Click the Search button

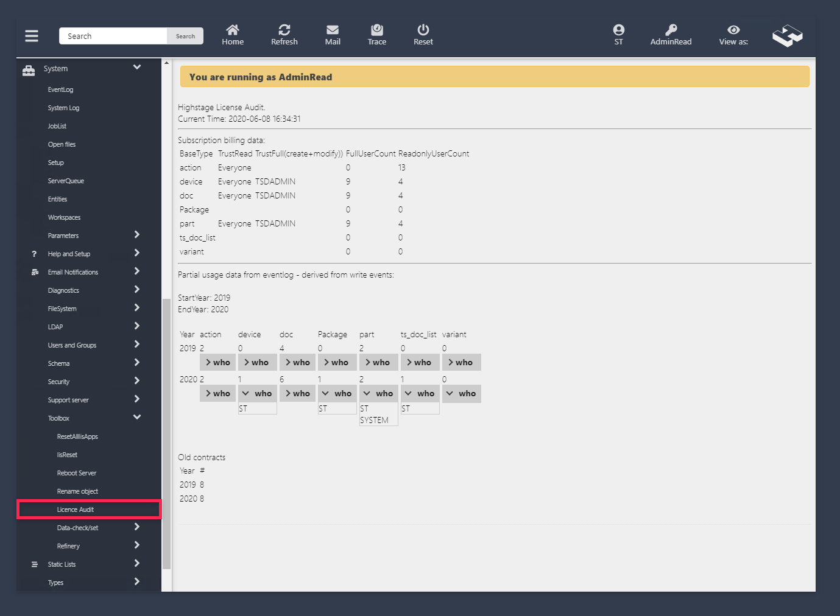185,36
